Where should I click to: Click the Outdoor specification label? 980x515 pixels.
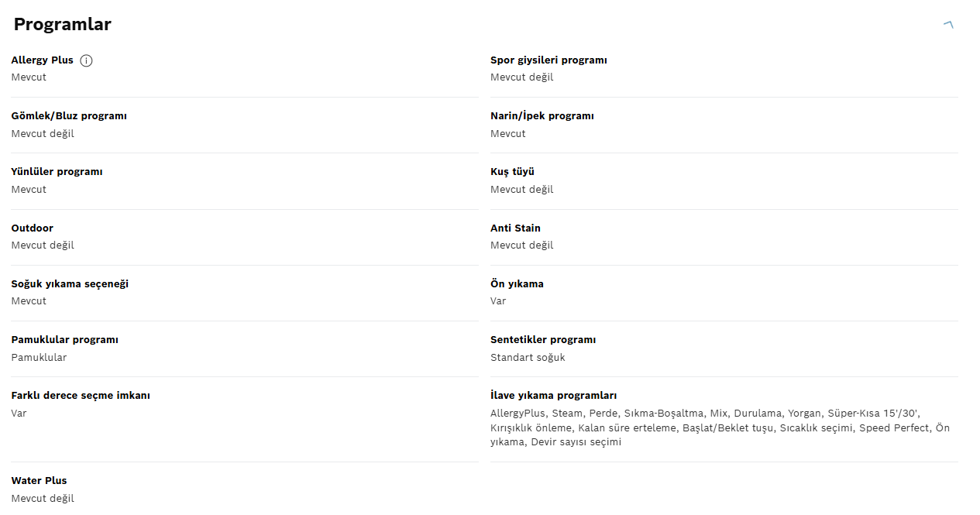[33, 228]
